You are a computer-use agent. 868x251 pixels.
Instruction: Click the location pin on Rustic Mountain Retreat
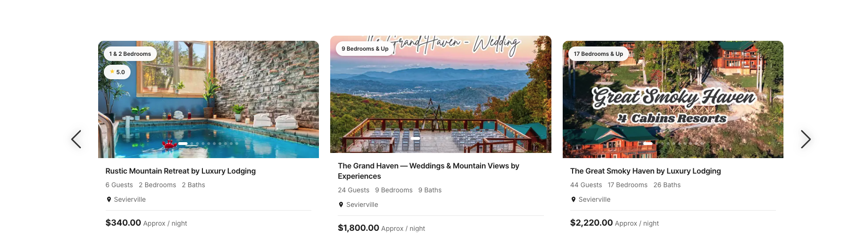(109, 199)
